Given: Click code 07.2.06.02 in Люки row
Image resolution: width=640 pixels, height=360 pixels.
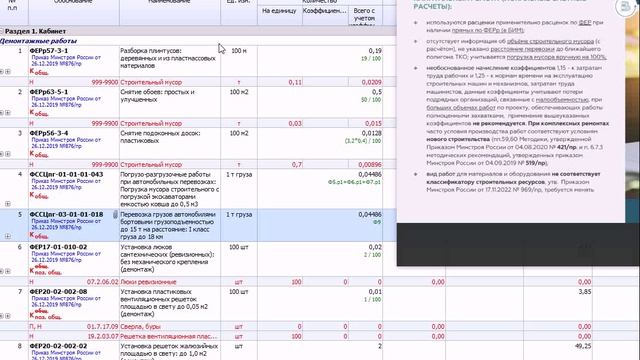Looking at the screenshot, I should click(102, 282).
